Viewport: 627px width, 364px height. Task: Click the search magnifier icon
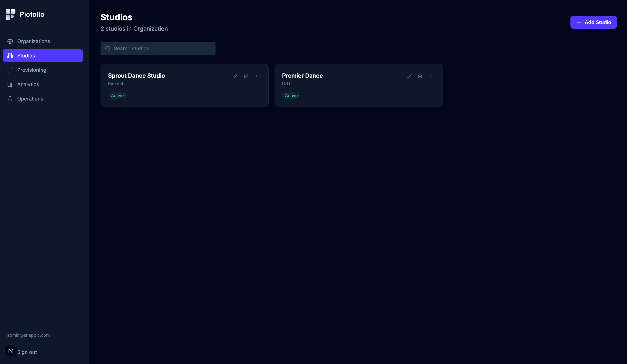tap(108, 48)
